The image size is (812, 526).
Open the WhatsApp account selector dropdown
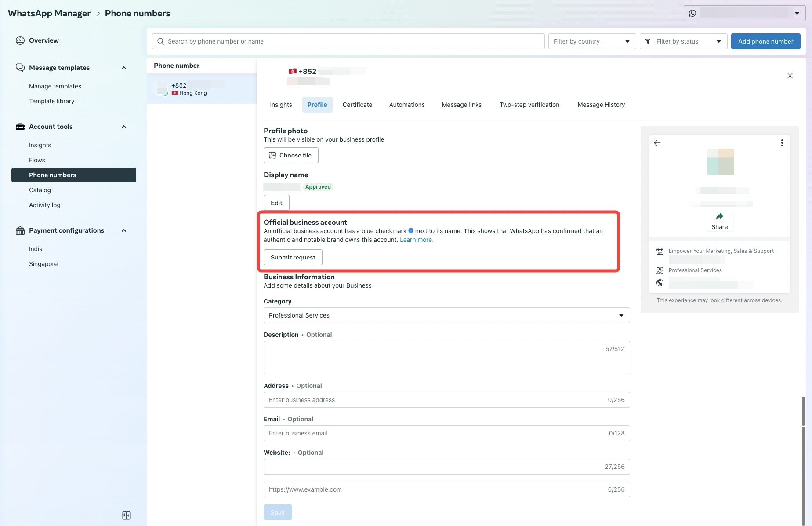[x=744, y=13]
